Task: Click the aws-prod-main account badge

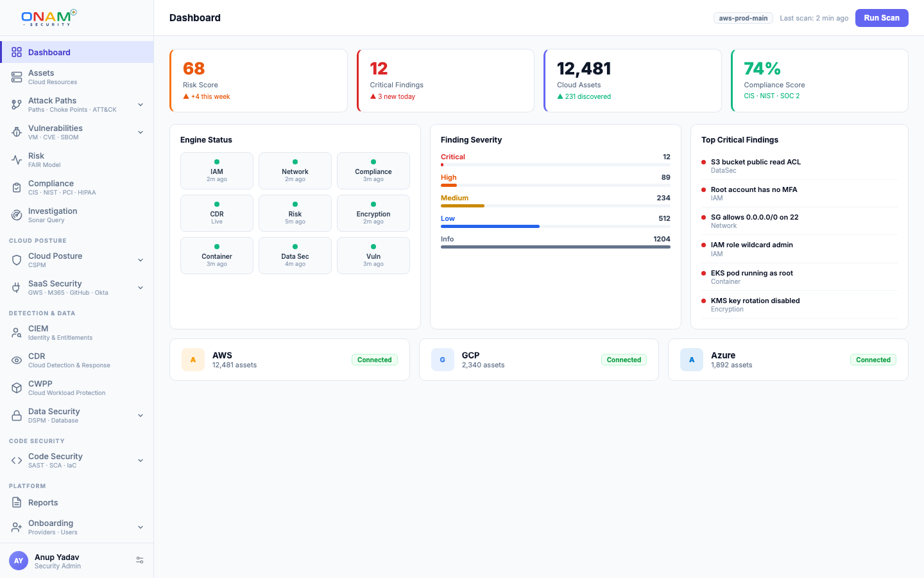Action: click(743, 18)
